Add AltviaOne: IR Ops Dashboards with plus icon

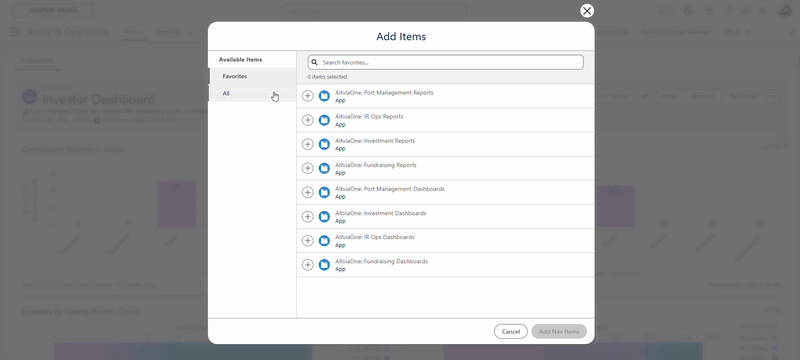(308, 241)
